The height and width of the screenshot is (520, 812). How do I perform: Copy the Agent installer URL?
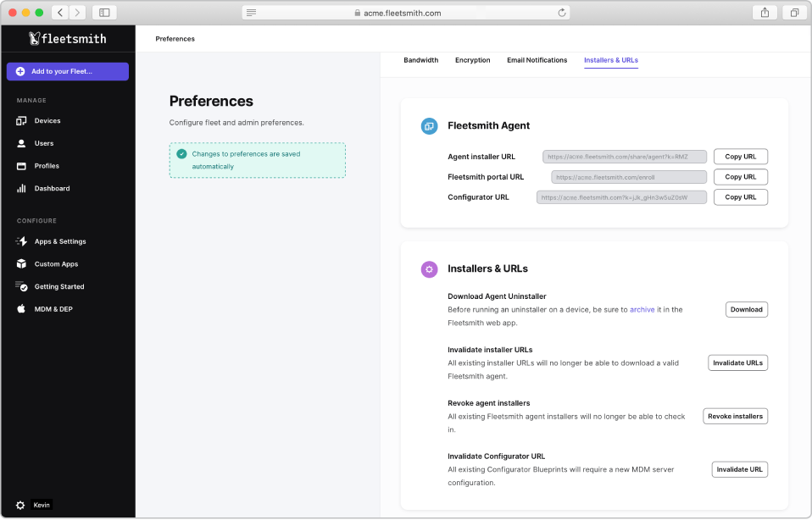pos(741,157)
